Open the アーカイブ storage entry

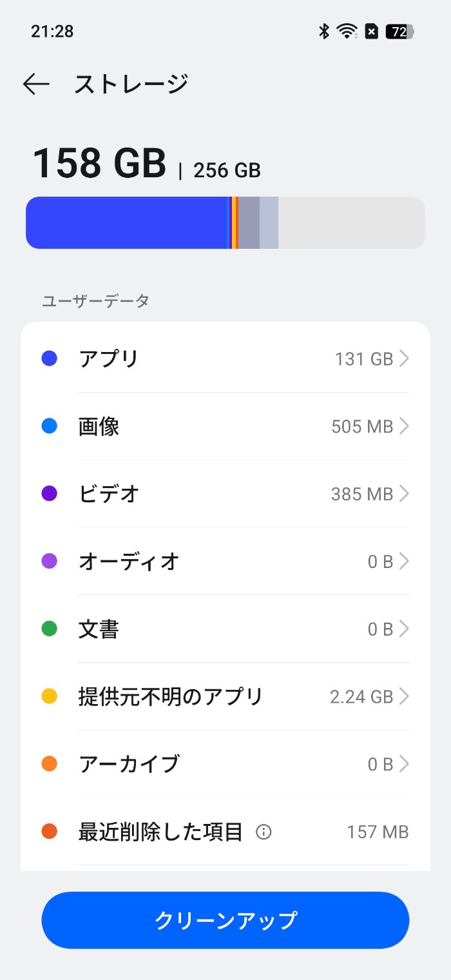pyautogui.click(x=225, y=764)
